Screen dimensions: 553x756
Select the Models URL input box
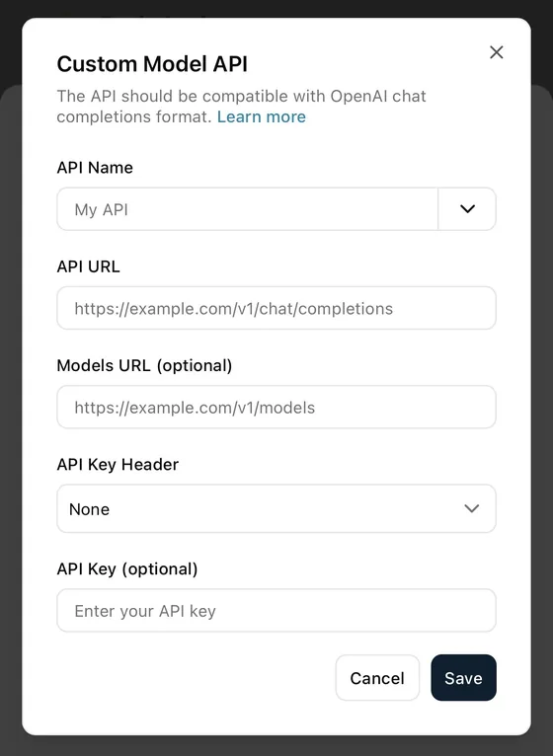tap(276, 407)
